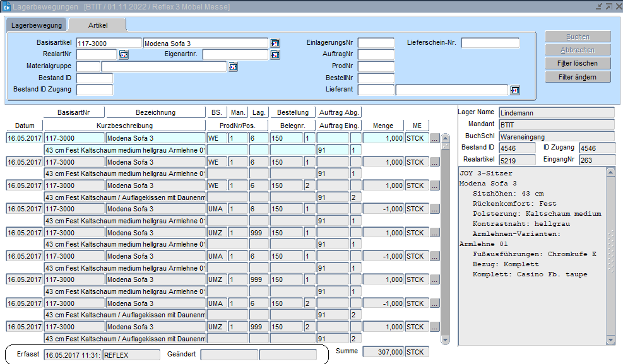Click into the Lieferschein-Nr. input field
The image size is (623, 364).
coord(490,43)
